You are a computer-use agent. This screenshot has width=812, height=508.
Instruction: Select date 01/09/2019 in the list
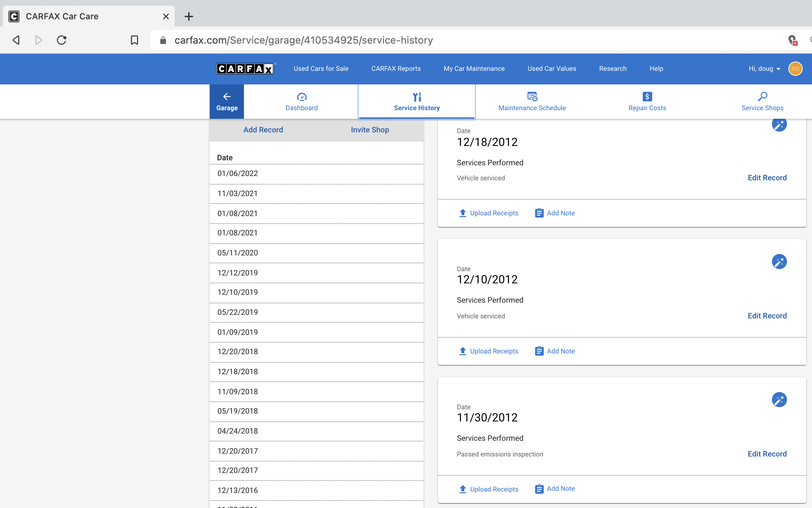[317, 333]
